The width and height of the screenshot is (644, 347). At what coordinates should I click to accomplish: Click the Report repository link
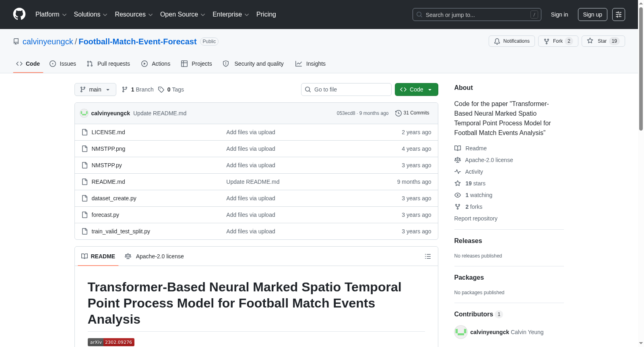coord(476,218)
